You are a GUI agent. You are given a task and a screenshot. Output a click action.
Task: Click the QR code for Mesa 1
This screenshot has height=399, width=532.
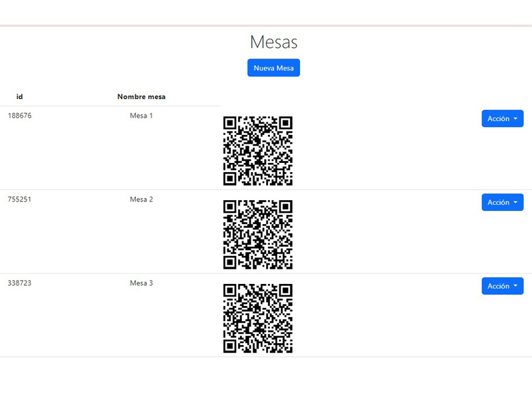click(x=258, y=151)
